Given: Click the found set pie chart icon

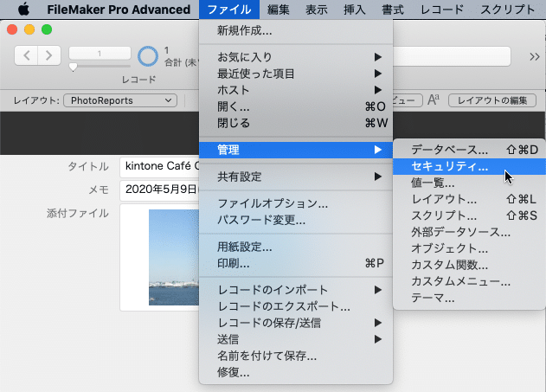Looking at the screenshot, I should point(148,56).
